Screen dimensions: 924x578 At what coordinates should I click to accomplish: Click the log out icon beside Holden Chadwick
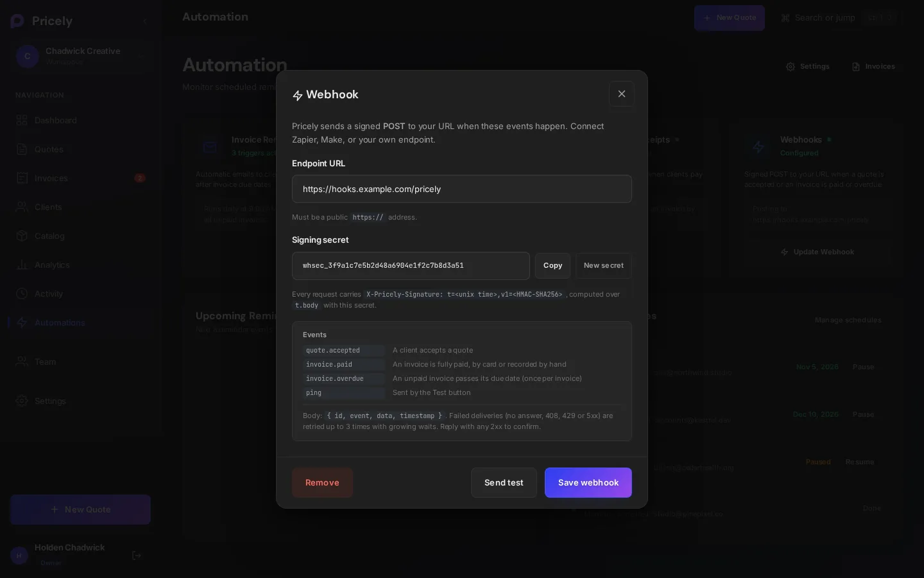[137, 556]
